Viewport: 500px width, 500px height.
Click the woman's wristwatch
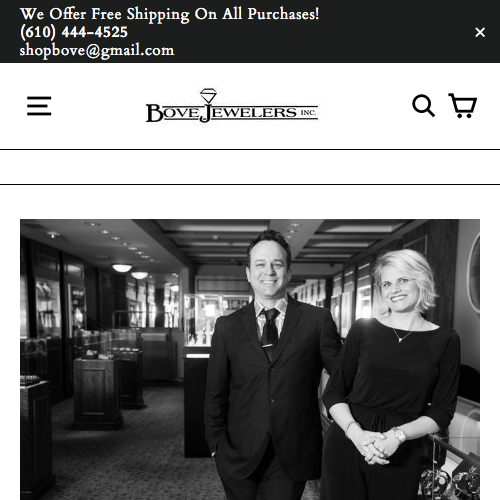[x=399, y=434]
